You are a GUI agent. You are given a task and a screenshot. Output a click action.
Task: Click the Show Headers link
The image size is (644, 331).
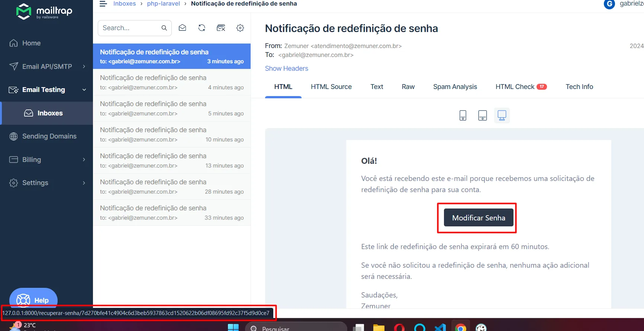[x=287, y=69]
